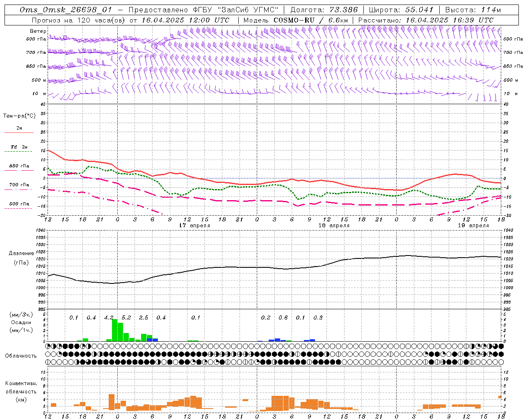Click the 'Облачность' cloud cover label

pyautogui.click(x=21, y=356)
